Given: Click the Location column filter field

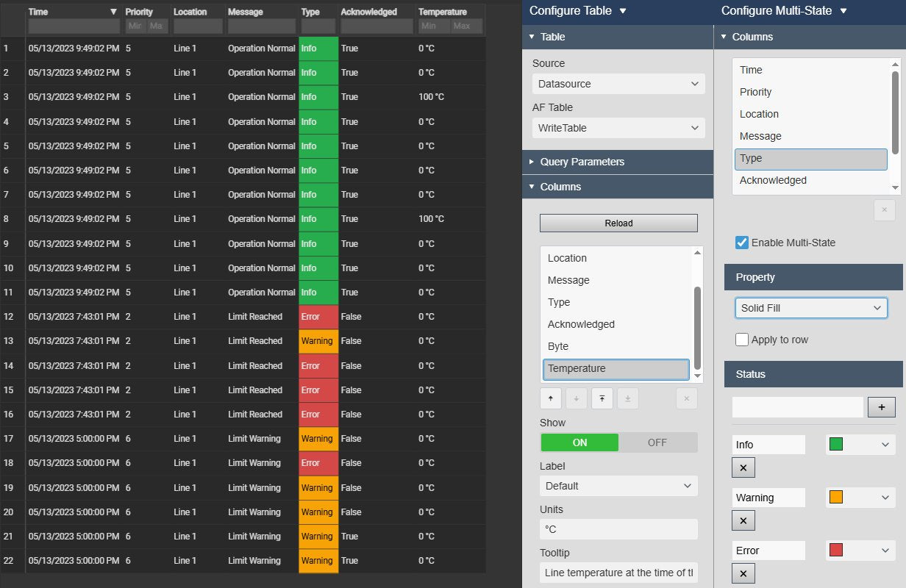Looking at the screenshot, I should 198,26.
